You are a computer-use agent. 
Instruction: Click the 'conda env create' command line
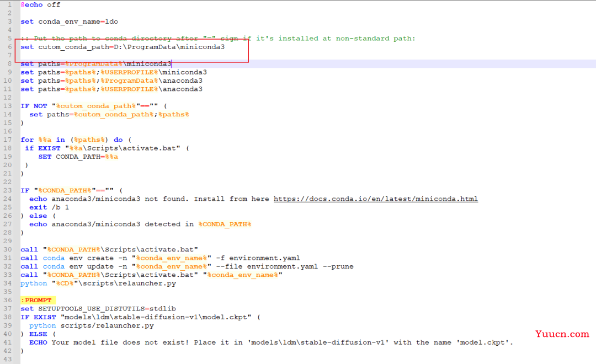pyautogui.click(x=160, y=258)
